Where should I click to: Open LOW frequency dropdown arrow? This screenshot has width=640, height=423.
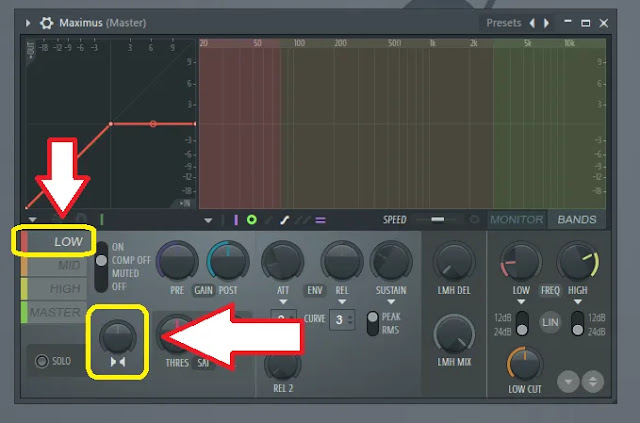[x=521, y=302]
